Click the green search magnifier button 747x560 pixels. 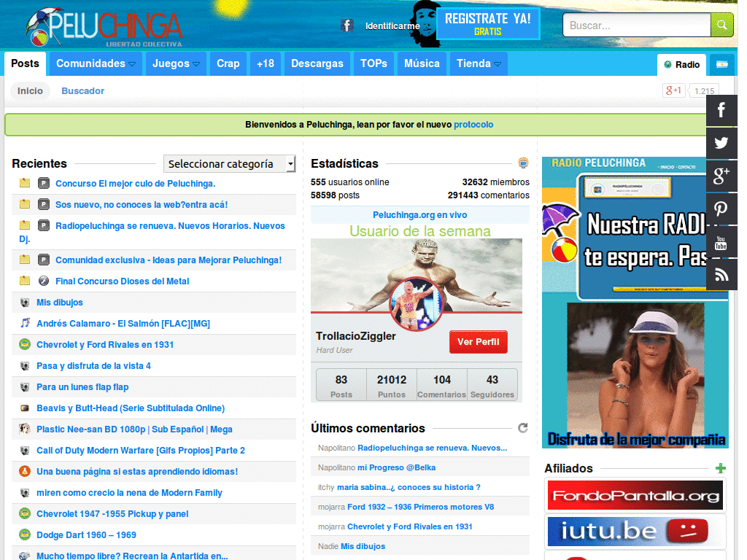pos(721,25)
